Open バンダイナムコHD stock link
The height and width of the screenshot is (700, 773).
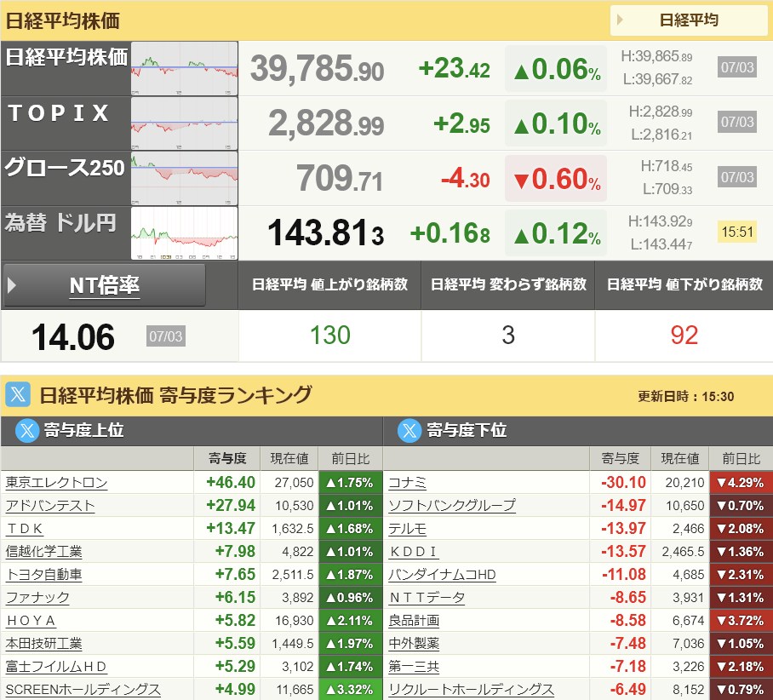442,575
